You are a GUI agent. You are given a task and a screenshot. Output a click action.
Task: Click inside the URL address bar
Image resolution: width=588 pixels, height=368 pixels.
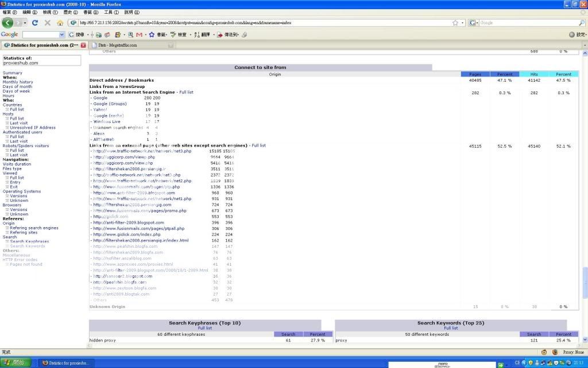pos(258,23)
